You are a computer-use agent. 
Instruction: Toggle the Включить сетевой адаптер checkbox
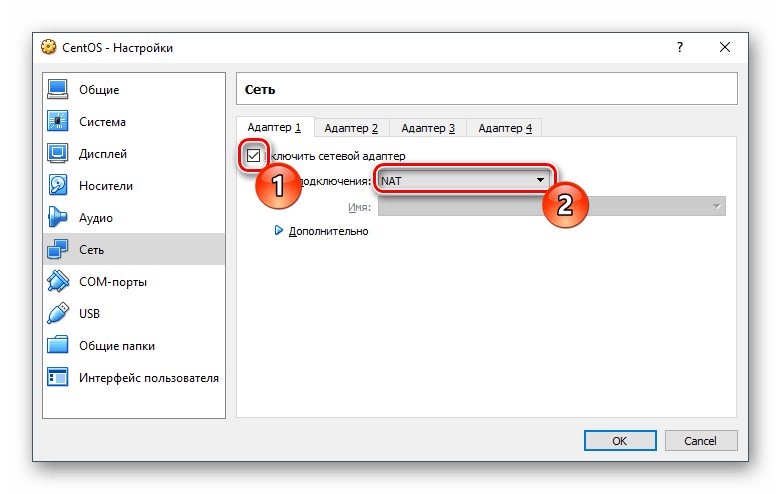254,156
